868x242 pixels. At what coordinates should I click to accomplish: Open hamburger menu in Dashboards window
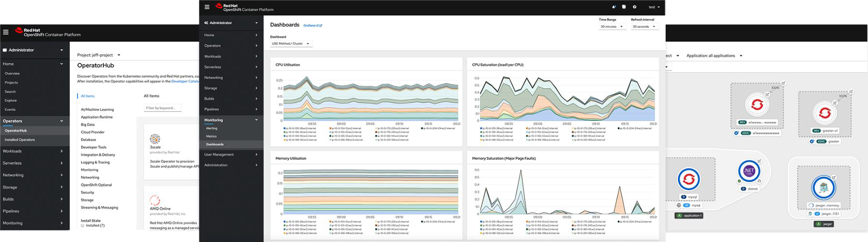(x=207, y=7)
